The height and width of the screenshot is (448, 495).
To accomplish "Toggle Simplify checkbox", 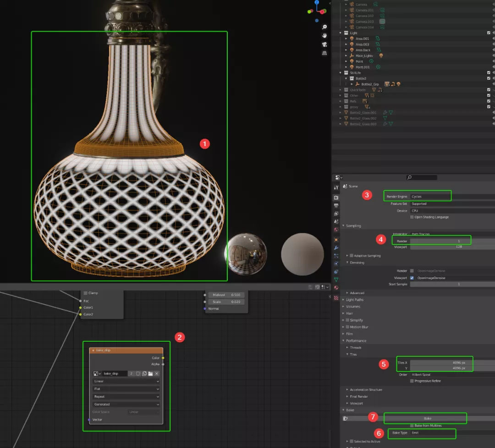I will [347, 320].
